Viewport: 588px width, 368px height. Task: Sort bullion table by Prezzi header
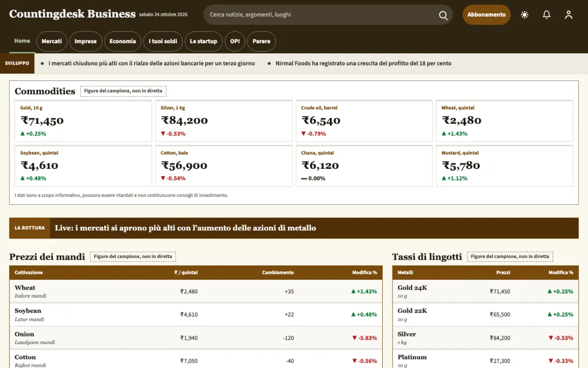503,272
